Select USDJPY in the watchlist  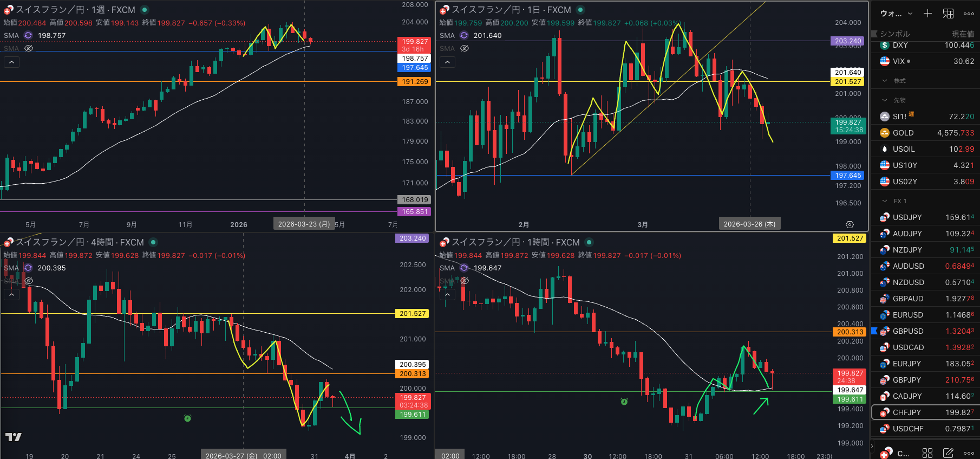907,217
